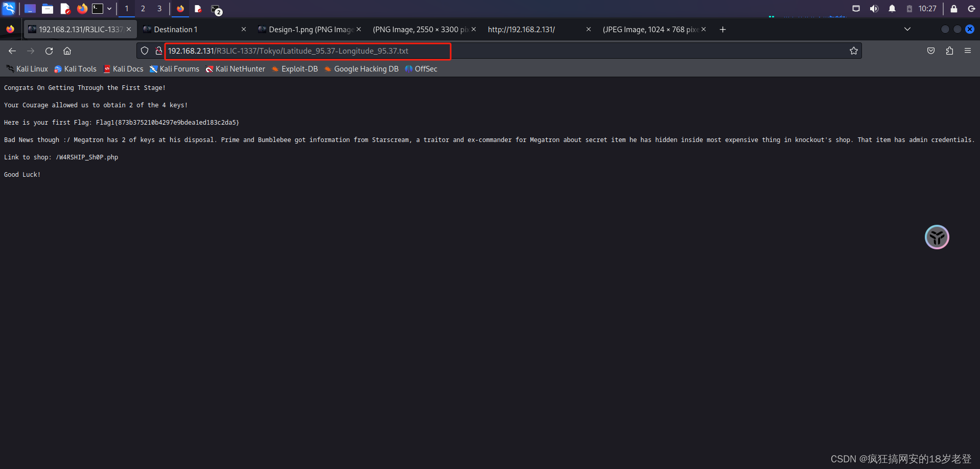Click the show desktop panel icon

pos(30,9)
